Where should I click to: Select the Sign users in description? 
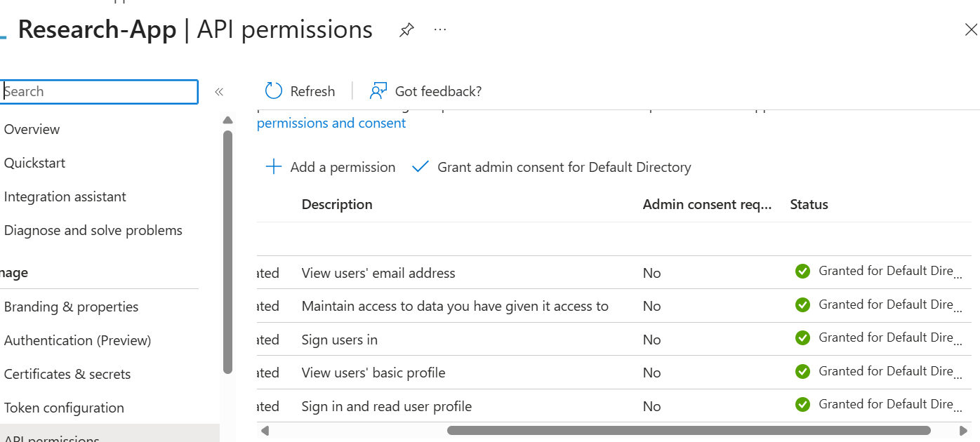[x=340, y=340]
